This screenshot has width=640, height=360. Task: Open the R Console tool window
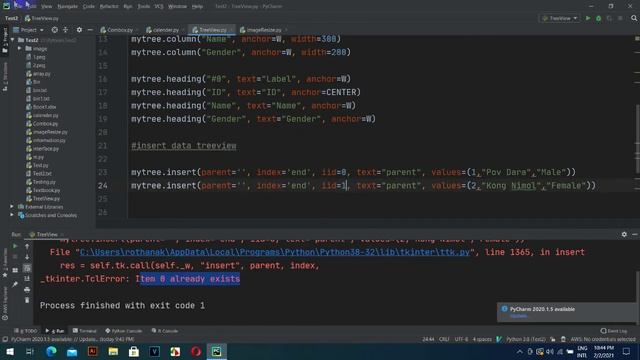pyautogui.click(x=165, y=331)
